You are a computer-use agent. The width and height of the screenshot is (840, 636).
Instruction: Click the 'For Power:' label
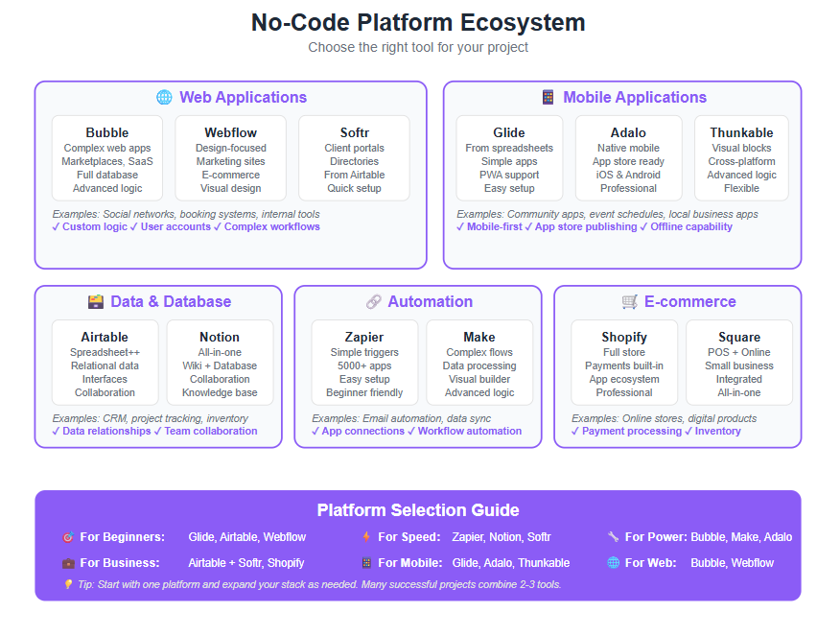(656, 537)
